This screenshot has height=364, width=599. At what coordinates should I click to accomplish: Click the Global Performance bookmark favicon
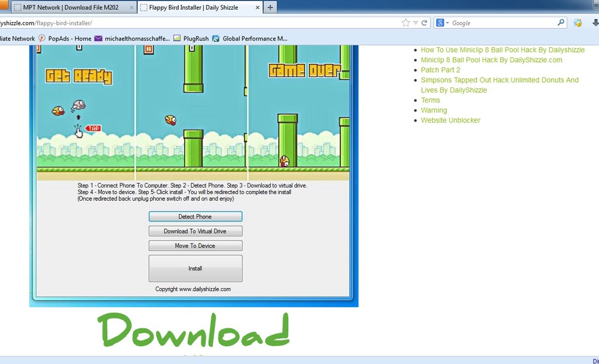click(216, 38)
